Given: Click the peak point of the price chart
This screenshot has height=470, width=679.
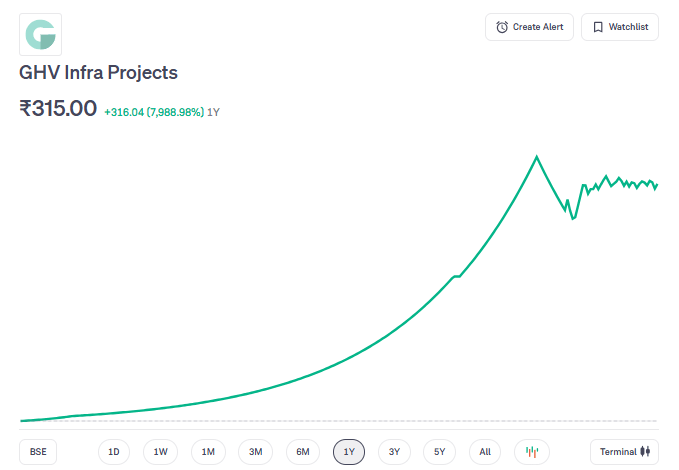Looking at the screenshot, I should click(x=537, y=157).
